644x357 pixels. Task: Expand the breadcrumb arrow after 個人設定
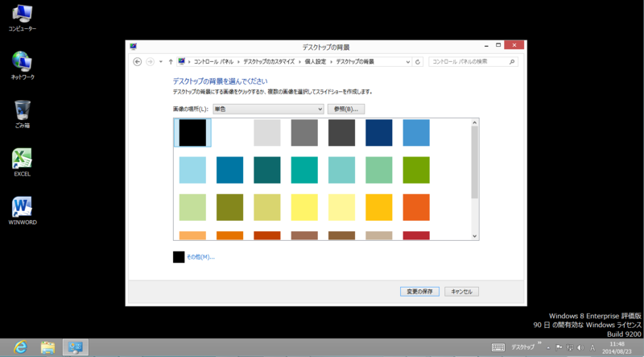point(331,62)
